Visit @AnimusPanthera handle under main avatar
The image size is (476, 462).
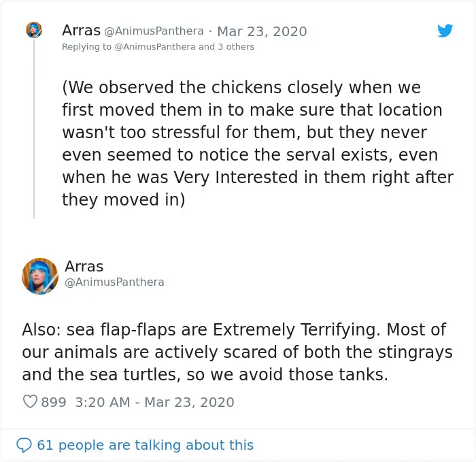tap(114, 282)
